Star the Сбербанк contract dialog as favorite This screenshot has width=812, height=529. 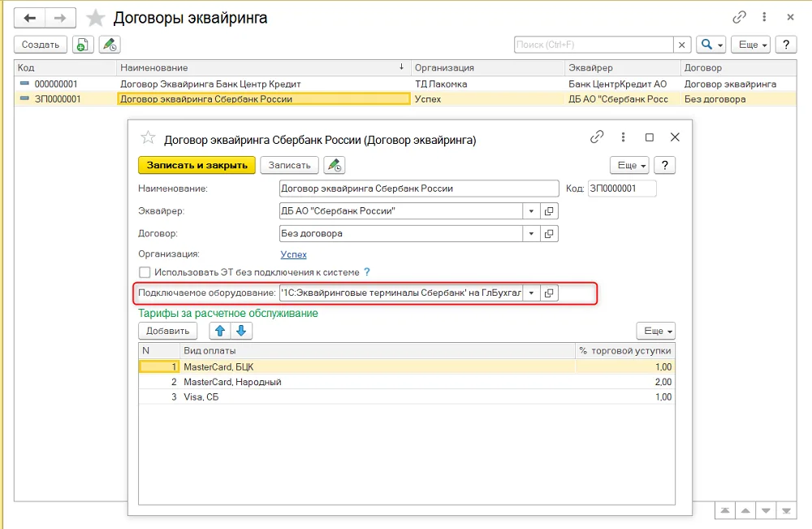[x=148, y=138]
